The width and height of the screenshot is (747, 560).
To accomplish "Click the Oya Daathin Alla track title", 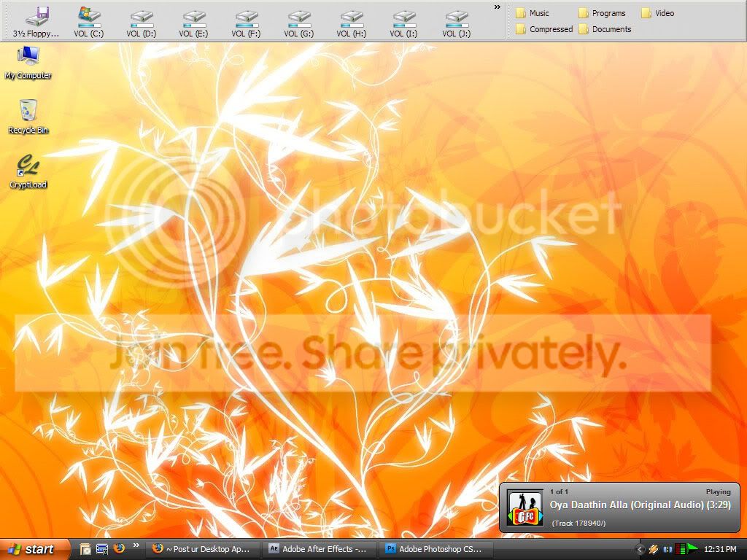I will click(x=640, y=505).
